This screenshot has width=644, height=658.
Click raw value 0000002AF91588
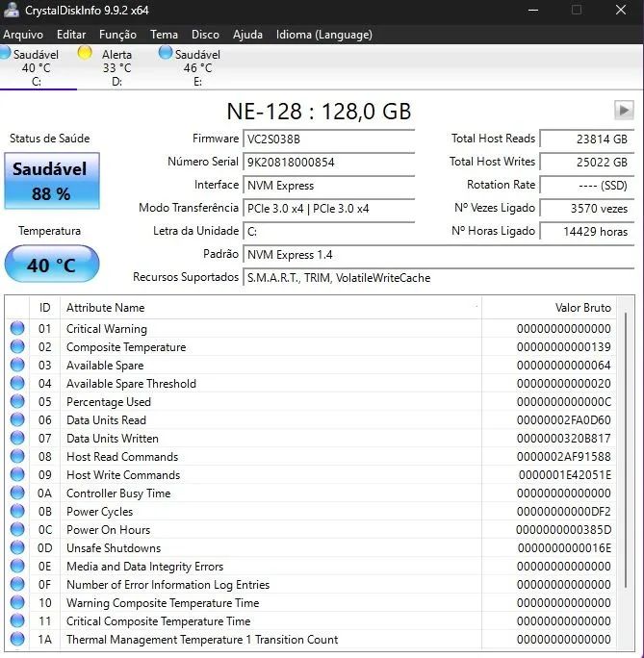[563, 457]
